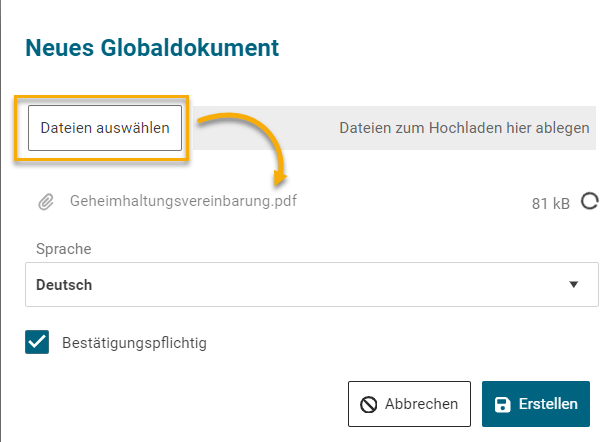Click the 81 kB file size
This screenshot has width=615, height=442.
[550, 203]
